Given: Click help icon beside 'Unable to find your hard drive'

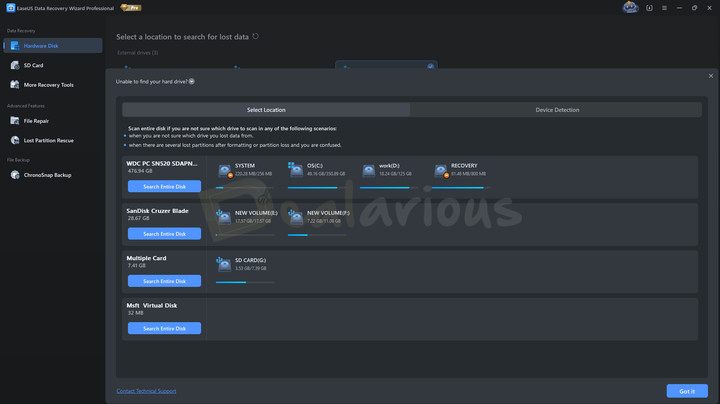Looking at the screenshot, I should pos(191,81).
